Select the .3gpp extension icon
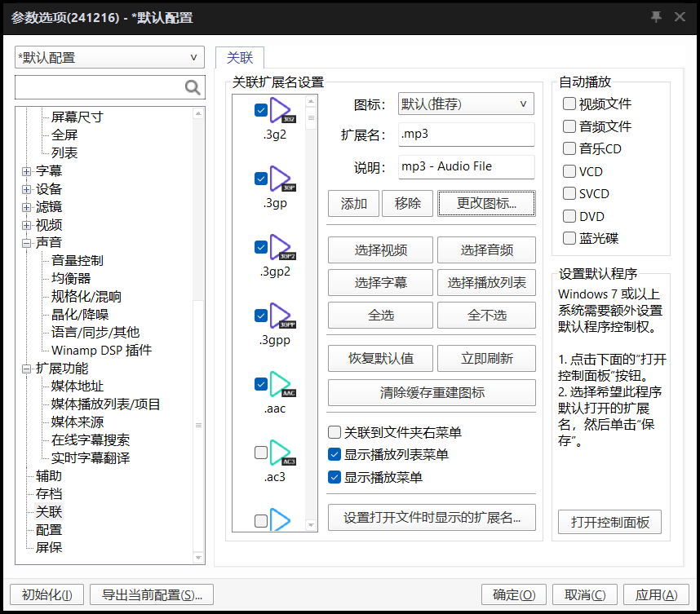The height and width of the screenshot is (614, 700). pos(282,316)
